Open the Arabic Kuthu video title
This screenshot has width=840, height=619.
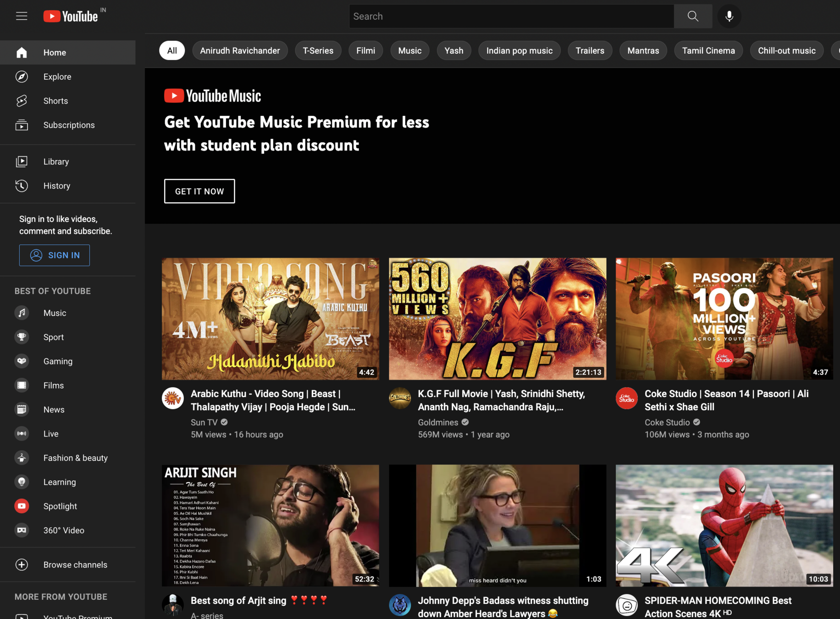tap(273, 400)
